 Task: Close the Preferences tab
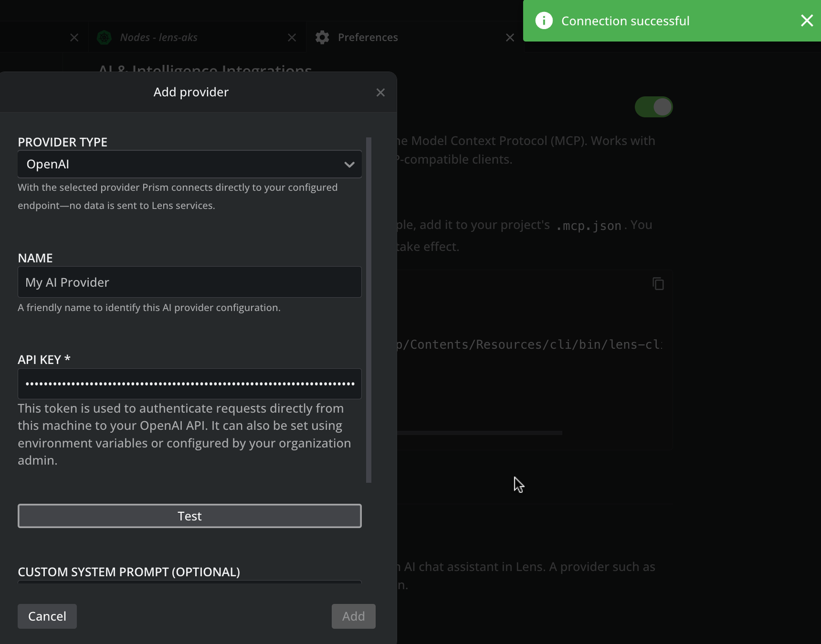[510, 38]
